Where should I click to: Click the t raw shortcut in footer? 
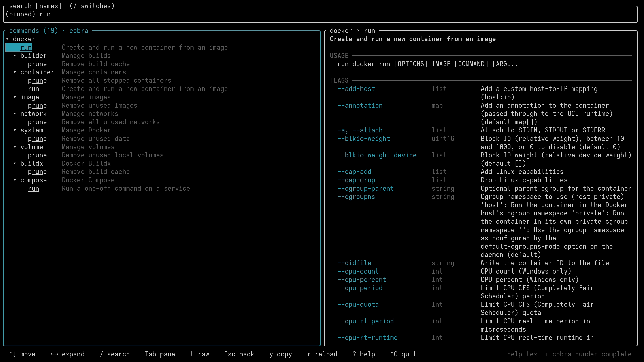click(x=200, y=354)
